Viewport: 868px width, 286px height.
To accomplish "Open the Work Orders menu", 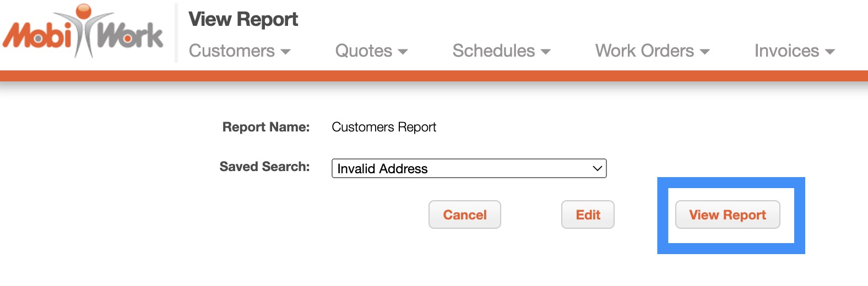I will point(644,51).
